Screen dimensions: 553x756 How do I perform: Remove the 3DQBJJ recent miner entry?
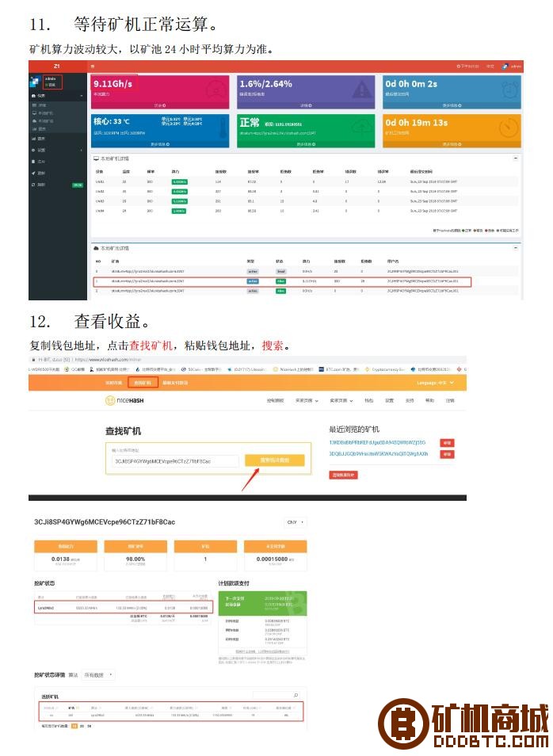click(x=447, y=454)
